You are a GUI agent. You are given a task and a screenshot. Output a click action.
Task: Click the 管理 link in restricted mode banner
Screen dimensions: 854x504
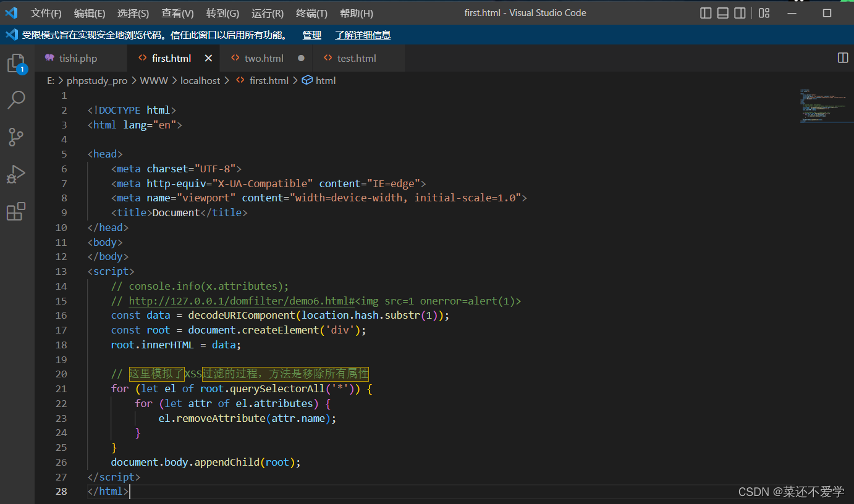pyautogui.click(x=311, y=35)
